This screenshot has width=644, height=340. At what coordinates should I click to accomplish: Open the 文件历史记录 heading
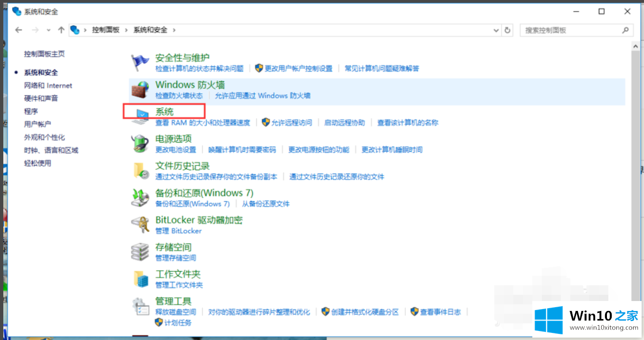coord(183,166)
